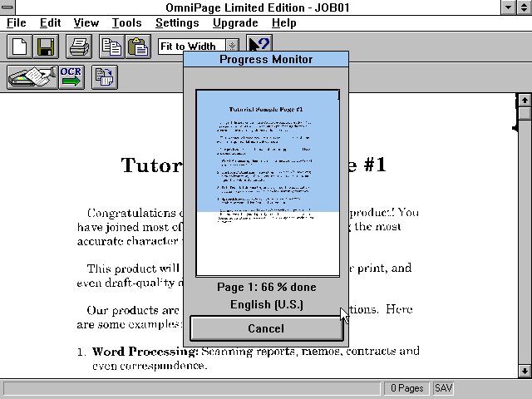
Task: Click the Save floppy disk icon
Action: (x=46, y=47)
